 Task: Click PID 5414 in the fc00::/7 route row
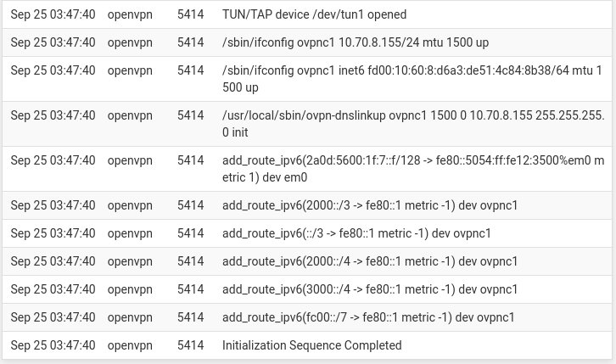pos(191,317)
